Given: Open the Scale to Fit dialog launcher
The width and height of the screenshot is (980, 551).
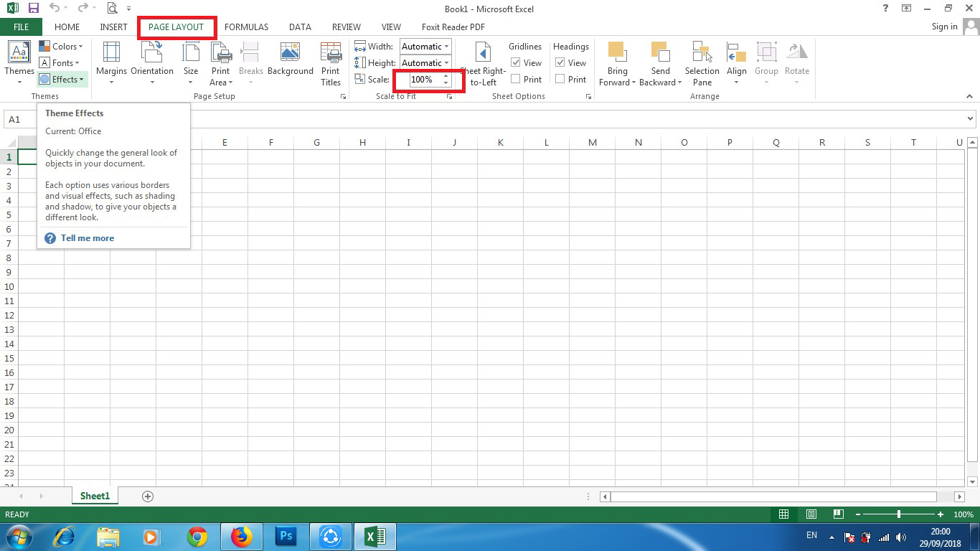Looking at the screenshot, I should tap(450, 96).
